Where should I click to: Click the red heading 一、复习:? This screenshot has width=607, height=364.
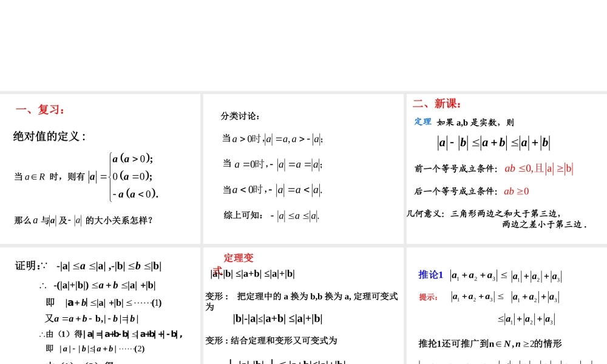[40, 110]
